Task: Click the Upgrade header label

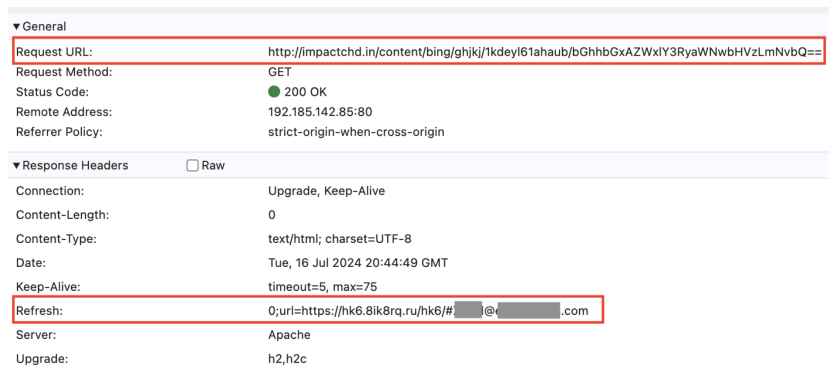Action: (x=42, y=359)
